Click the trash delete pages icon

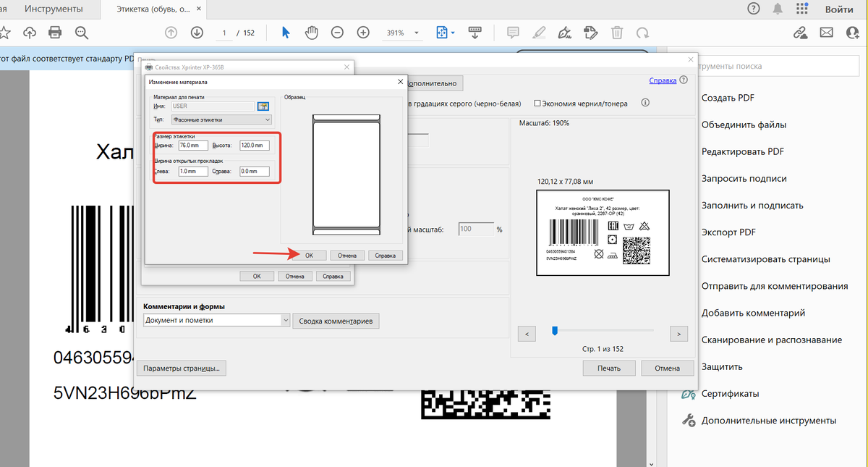click(x=617, y=32)
